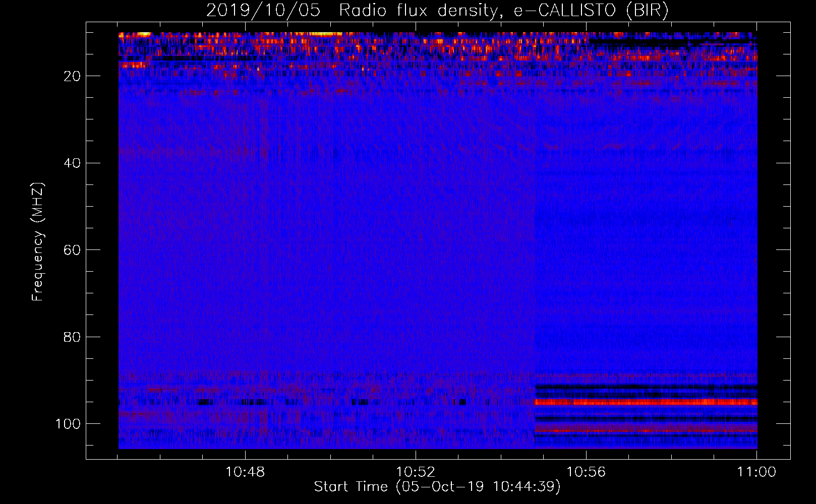This screenshot has height=504, width=816.
Task: Click the '10:56' time tick label
Action: click(x=586, y=472)
